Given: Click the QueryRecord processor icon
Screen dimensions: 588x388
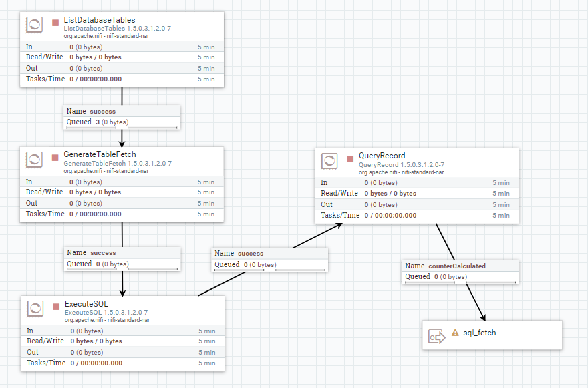Looking at the screenshot, I should point(329,161).
